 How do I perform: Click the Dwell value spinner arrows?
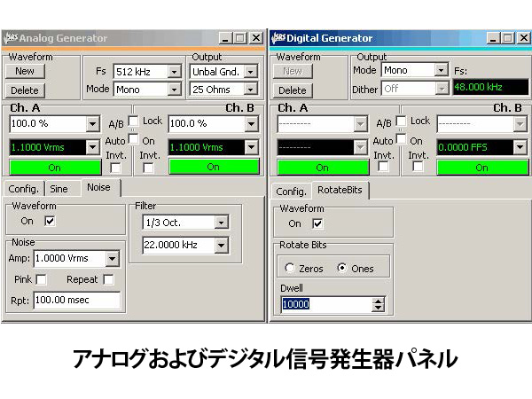(x=379, y=304)
